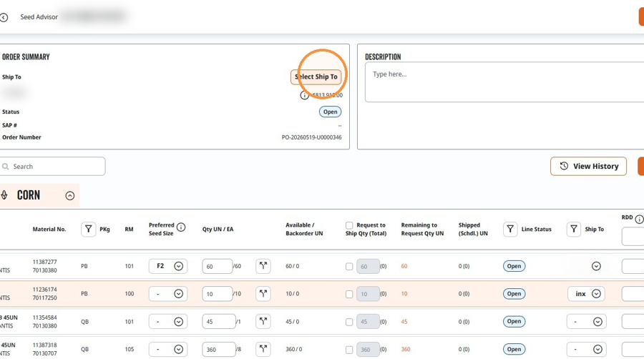
Task: Open View History
Action: pos(589,166)
